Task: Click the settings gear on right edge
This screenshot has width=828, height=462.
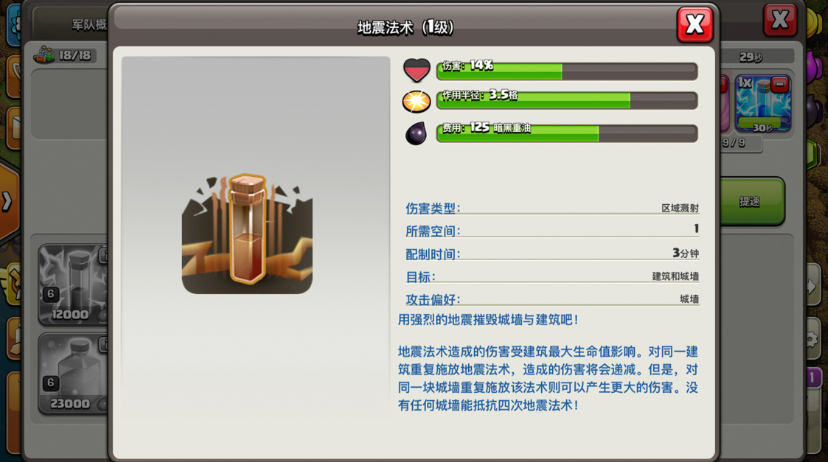Action: [813, 338]
